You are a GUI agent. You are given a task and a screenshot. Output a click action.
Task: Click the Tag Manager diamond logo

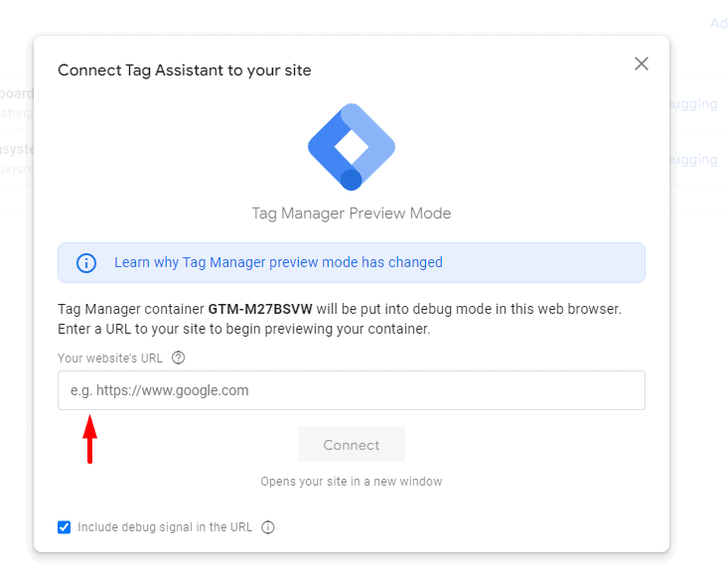coord(352,147)
